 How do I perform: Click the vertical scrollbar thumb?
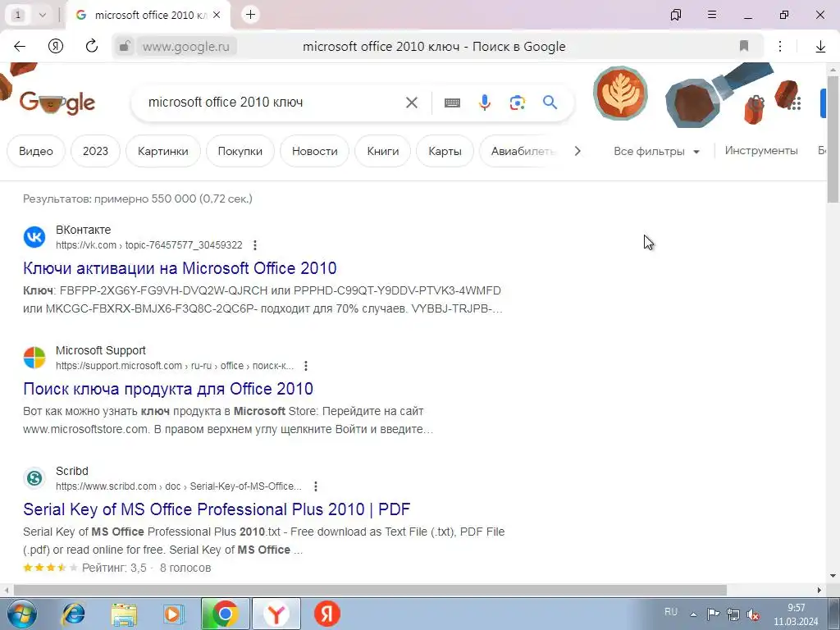[x=833, y=139]
